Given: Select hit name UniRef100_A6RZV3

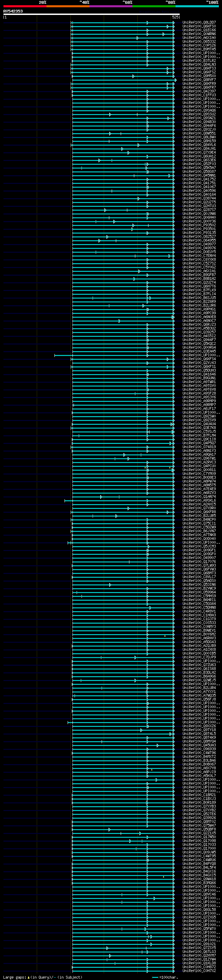Looking at the screenshot, I should point(199,493).
